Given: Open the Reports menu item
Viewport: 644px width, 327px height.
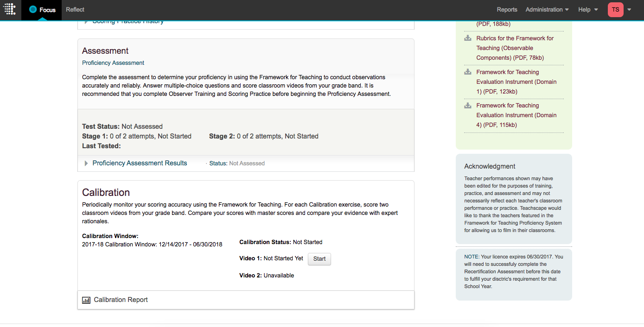Looking at the screenshot, I should pos(507,10).
